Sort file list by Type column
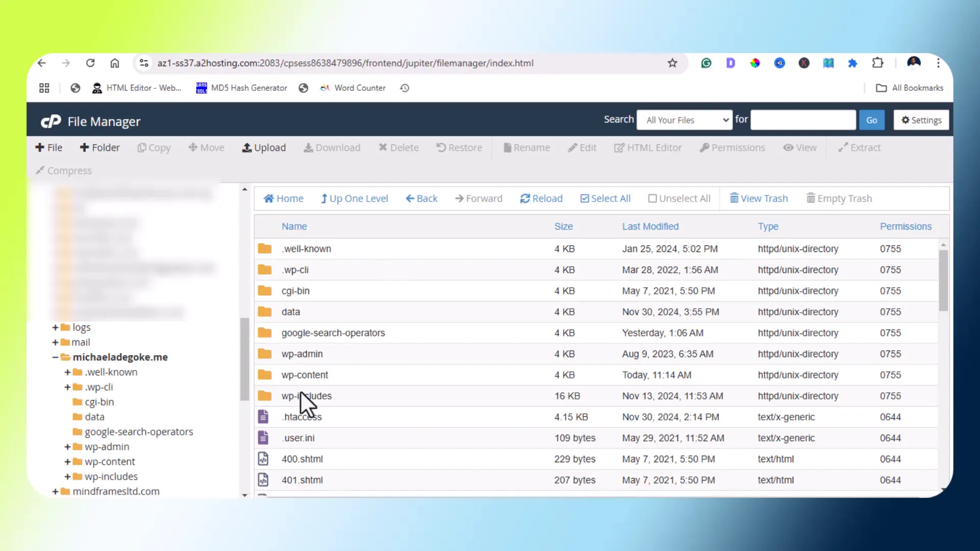Screen dimensions: 980x551 pyautogui.click(x=768, y=227)
